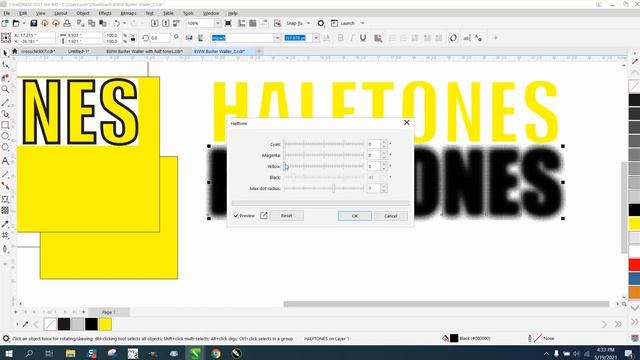
Task: Select the Pick tool in the toolbox
Action: click(5, 53)
